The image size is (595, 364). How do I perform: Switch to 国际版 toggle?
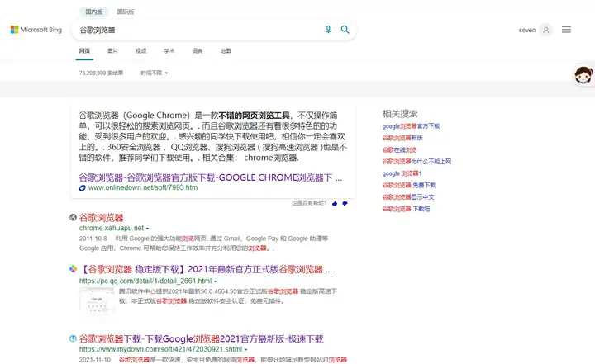coord(126,12)
